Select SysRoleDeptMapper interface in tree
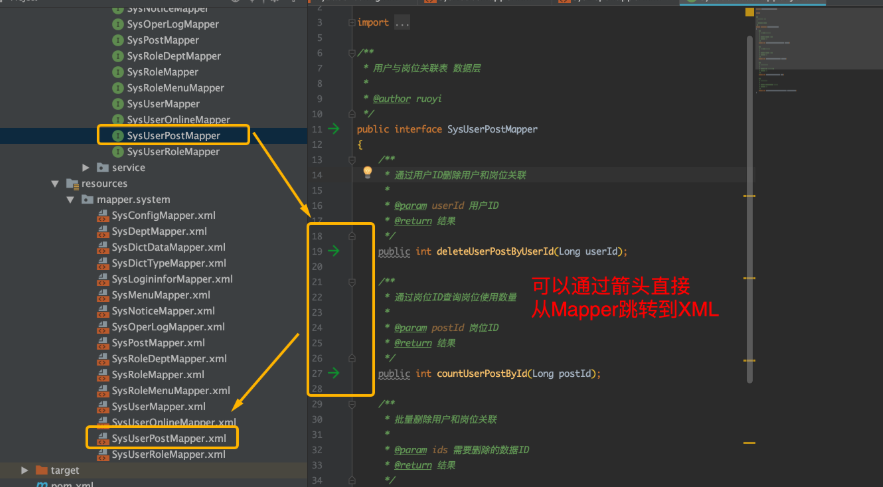The image size is (883, 487). (x=174, y=56)
